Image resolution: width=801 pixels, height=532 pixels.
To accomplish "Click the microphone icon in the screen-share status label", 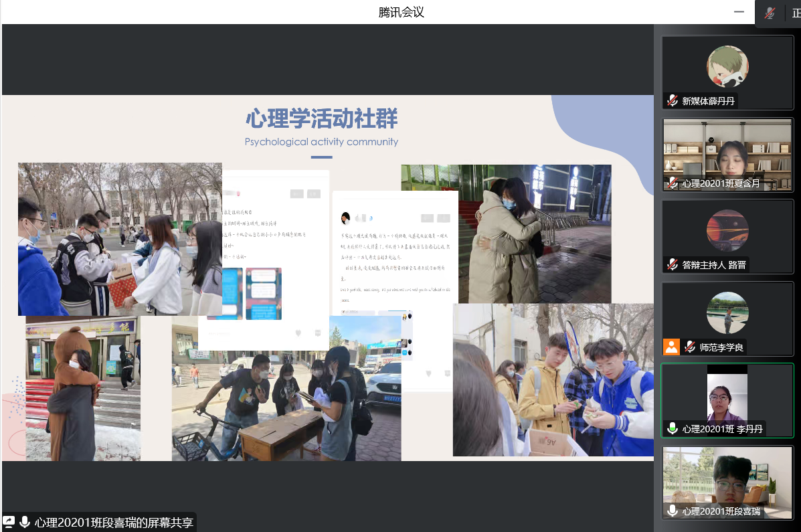I will pos(25,522).
